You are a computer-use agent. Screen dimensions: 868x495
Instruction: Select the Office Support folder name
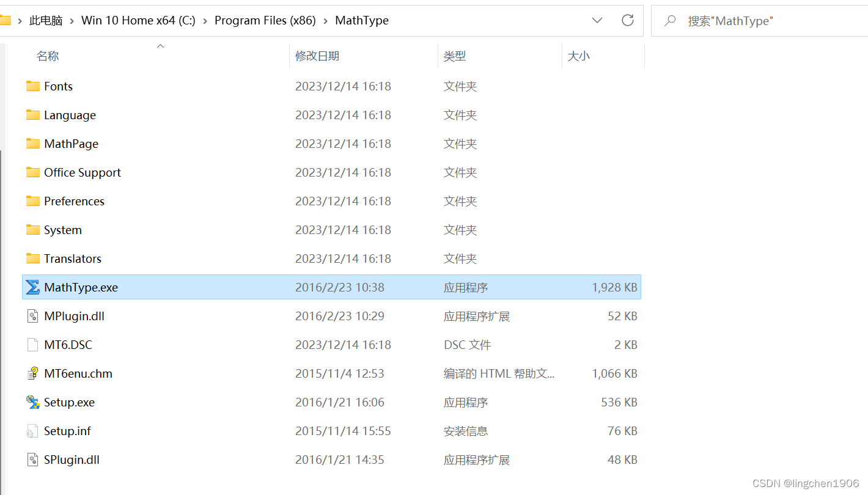click(83, 172)
